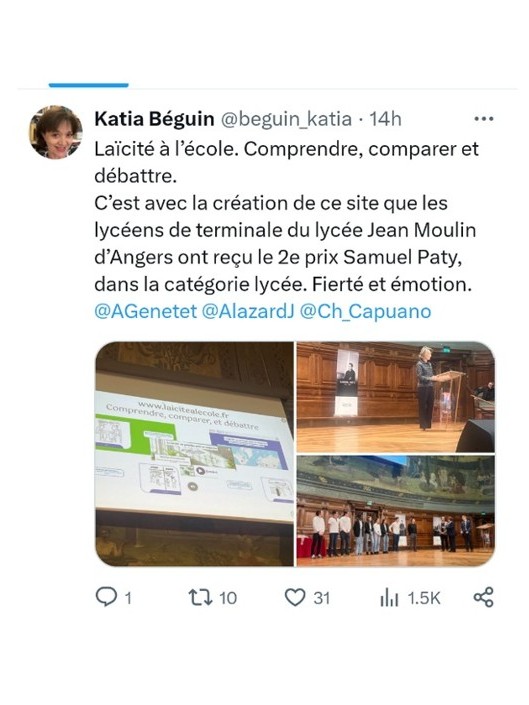
Task: Click the Katia Béguin display name
Action: pos(154,119)
